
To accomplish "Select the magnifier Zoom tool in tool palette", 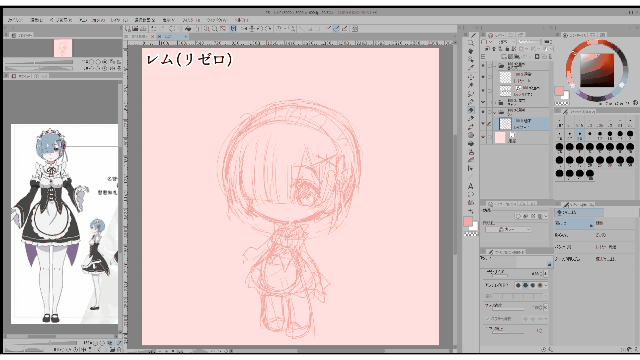I will point(471,43).
